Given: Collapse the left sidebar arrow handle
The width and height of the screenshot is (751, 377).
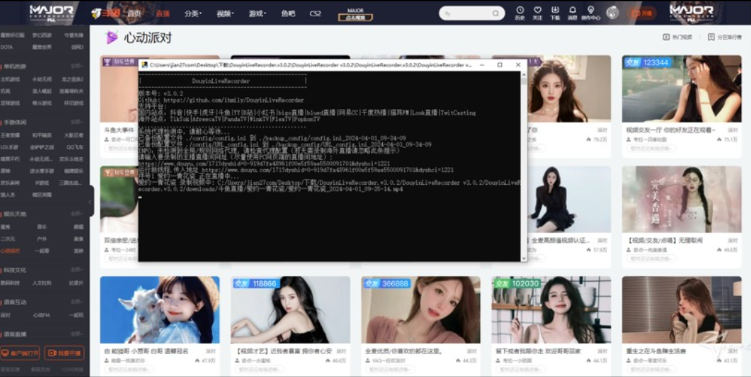Looking at the screenshot, I should [x=90, y=202].
